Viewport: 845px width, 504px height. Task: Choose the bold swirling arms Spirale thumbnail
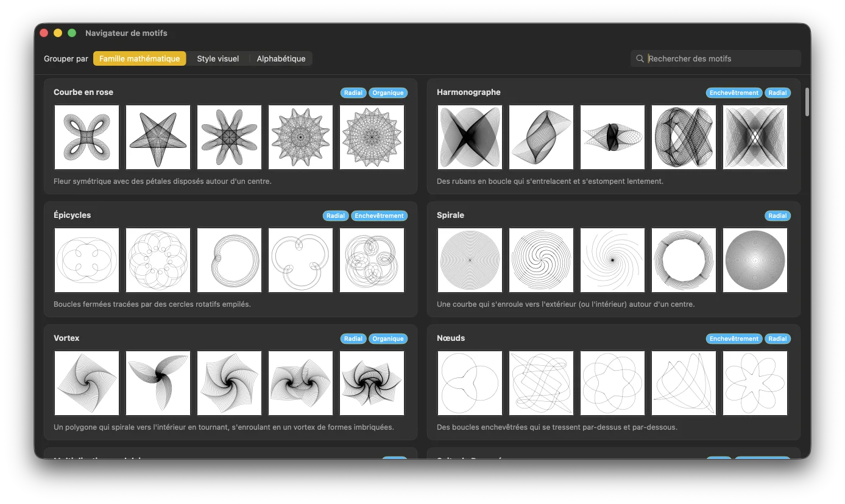(x=541, y=261)
